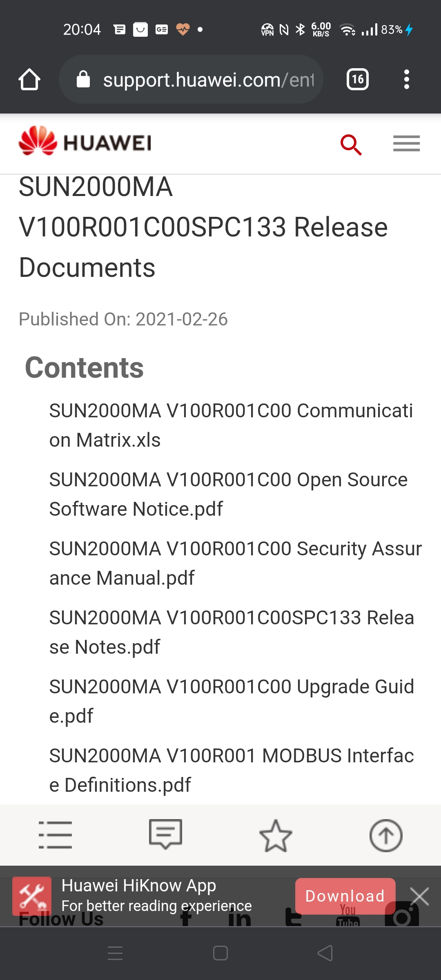Open the Security Assurance Manual.pdf

click(236, 563)
